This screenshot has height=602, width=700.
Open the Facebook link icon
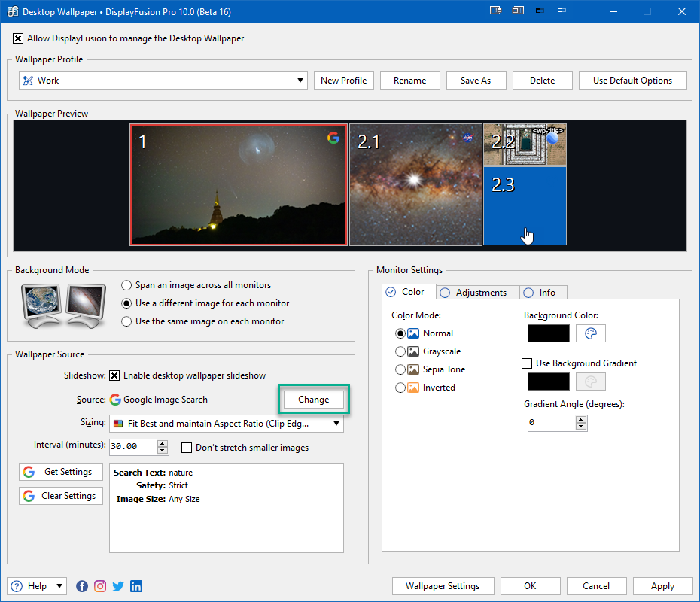[x=82, y=586]
